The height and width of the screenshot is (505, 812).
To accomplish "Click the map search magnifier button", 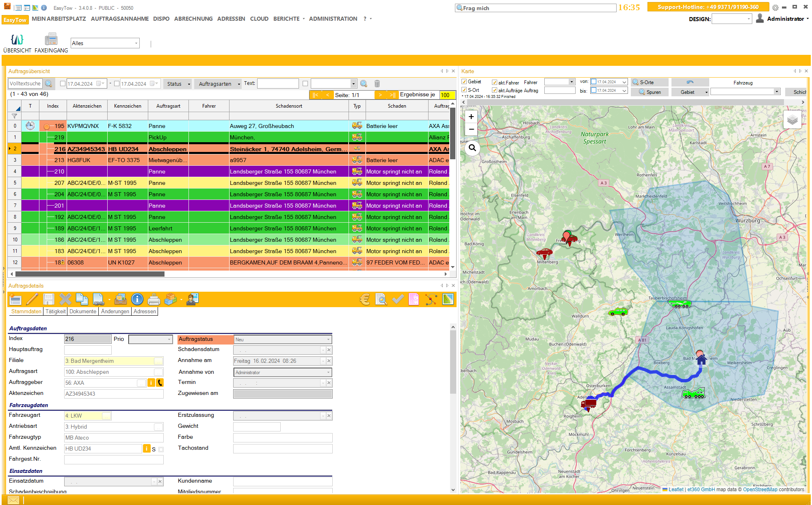I will pos(472,148).
